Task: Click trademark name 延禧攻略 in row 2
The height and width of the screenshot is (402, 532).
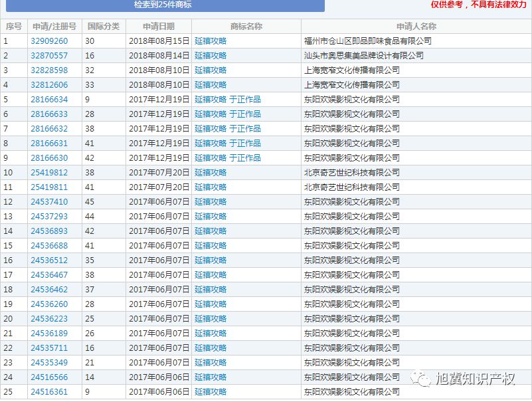Action: pyautogui.click(x=211, y=56)
